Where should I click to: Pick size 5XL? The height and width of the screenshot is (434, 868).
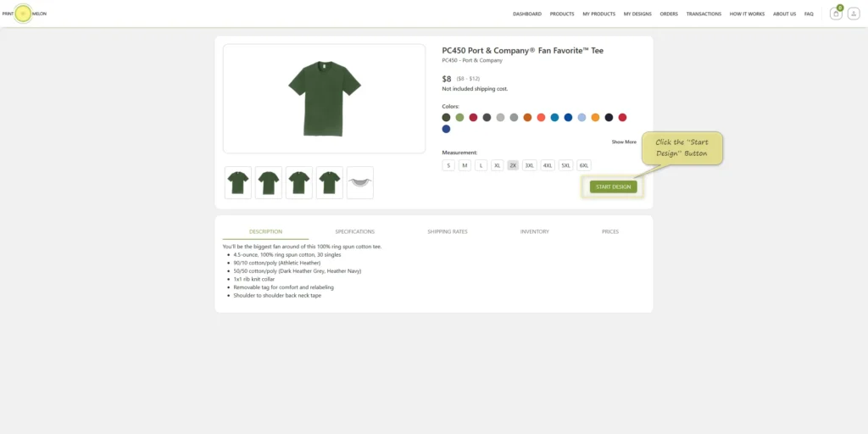[565, 165]
